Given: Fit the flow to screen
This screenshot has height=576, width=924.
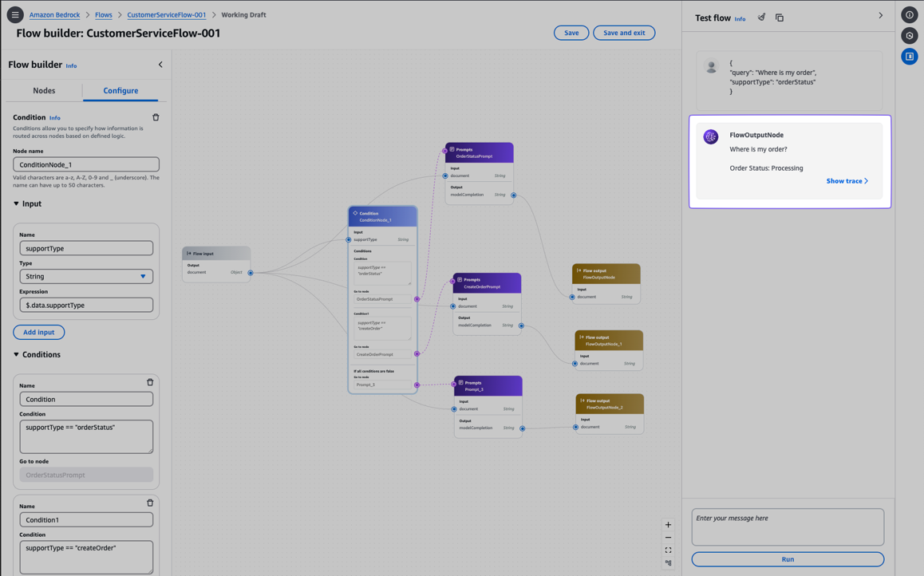Looking at the screenshot, I should 668,550.
